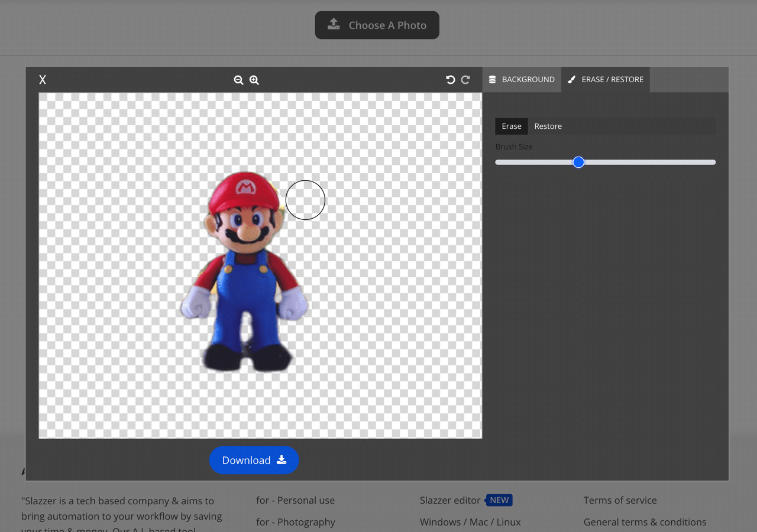Screen dimensions: 757x532
Task: Click the brush icon on ERASE / RESTORE tab
Action: pos(571,79)
